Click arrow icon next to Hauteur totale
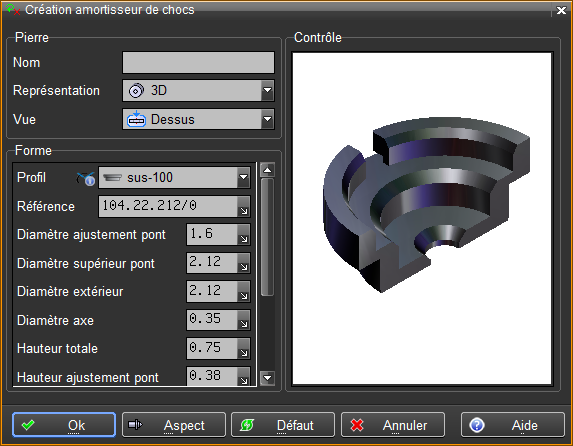 [244, 349]
